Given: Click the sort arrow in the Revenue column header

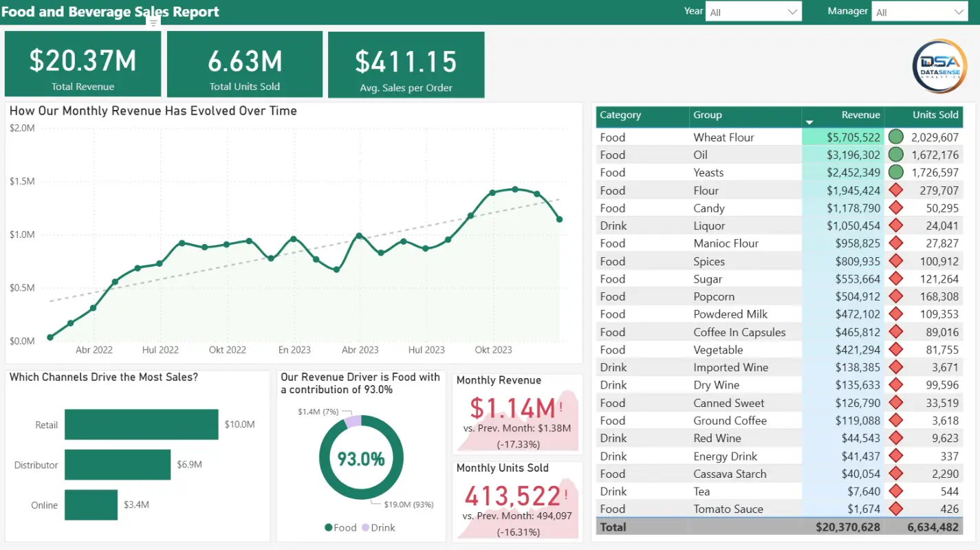Looking at the screenshot, I should 809,122.
